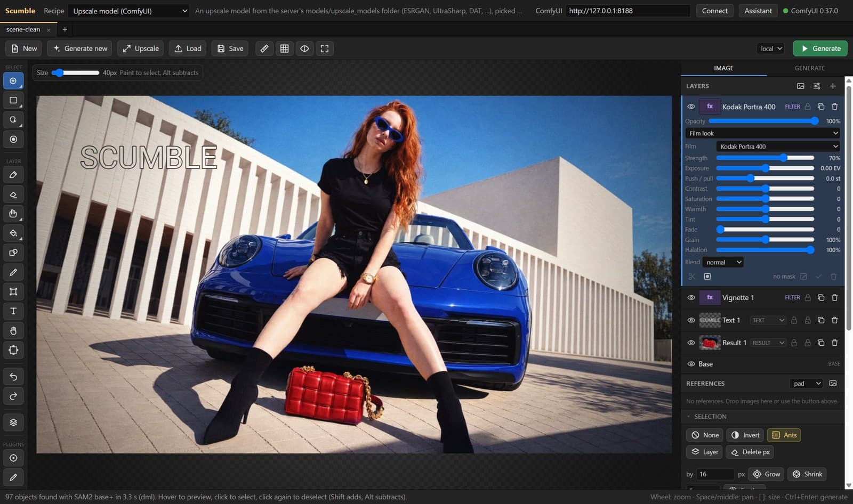Viewport: 853px width, 504px height.
Task: Open the Recipe dropdown
Action: click(x=130, y=11)
